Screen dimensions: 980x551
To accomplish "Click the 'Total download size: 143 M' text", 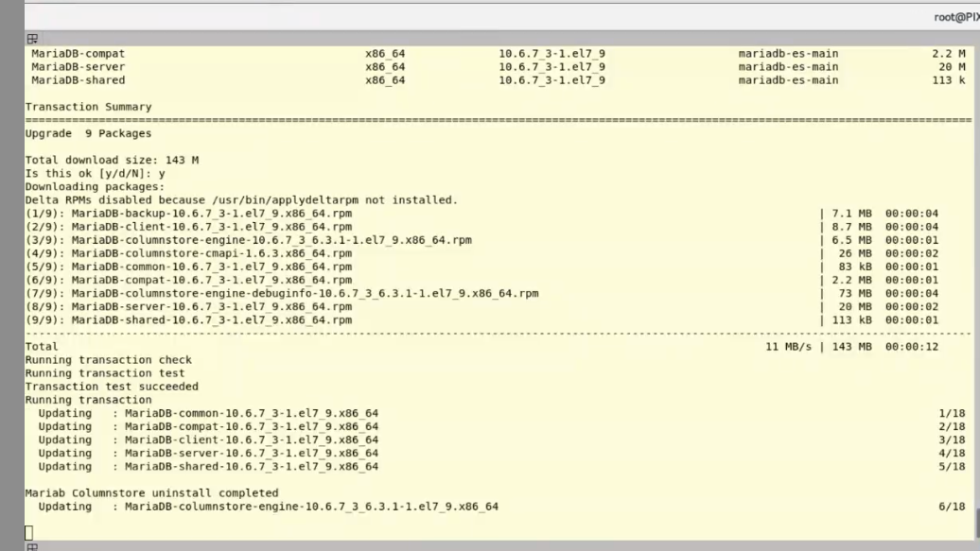I will (x=112, y=160).
